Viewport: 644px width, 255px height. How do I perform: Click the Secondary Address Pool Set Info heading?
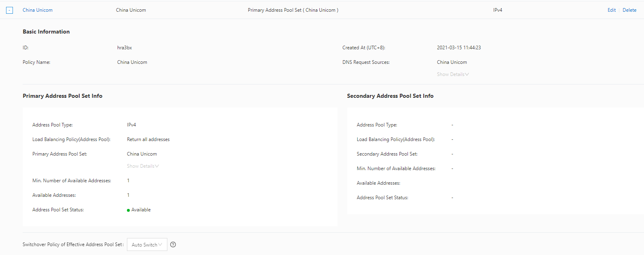[390, 96]
